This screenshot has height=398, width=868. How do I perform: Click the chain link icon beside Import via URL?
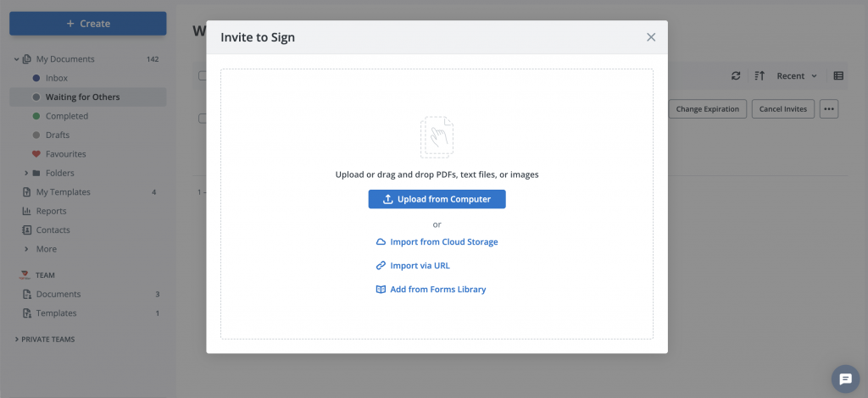381,265
